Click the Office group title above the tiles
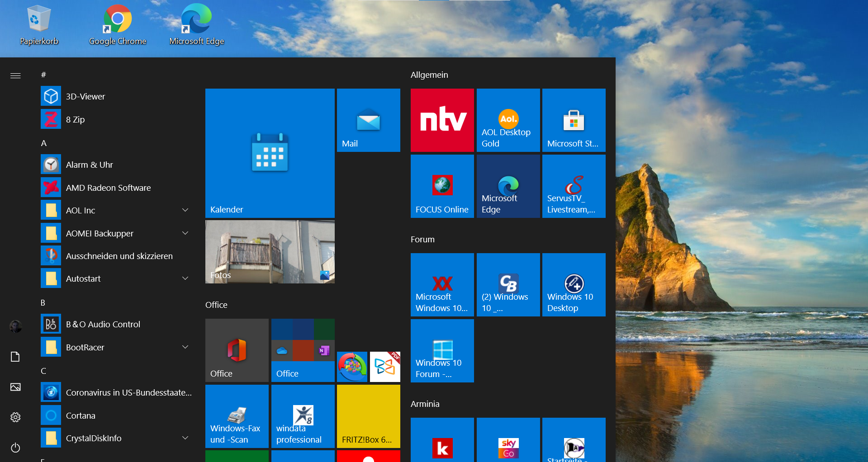868x462 pixels. point(216,305)
